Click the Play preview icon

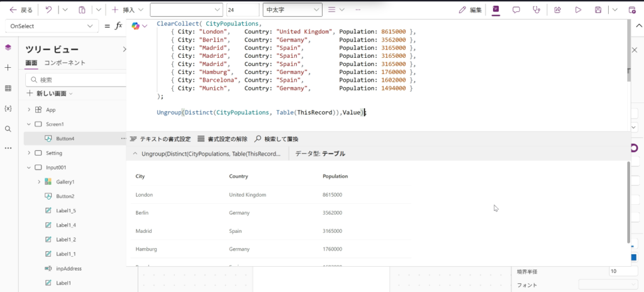click(577, 10)
